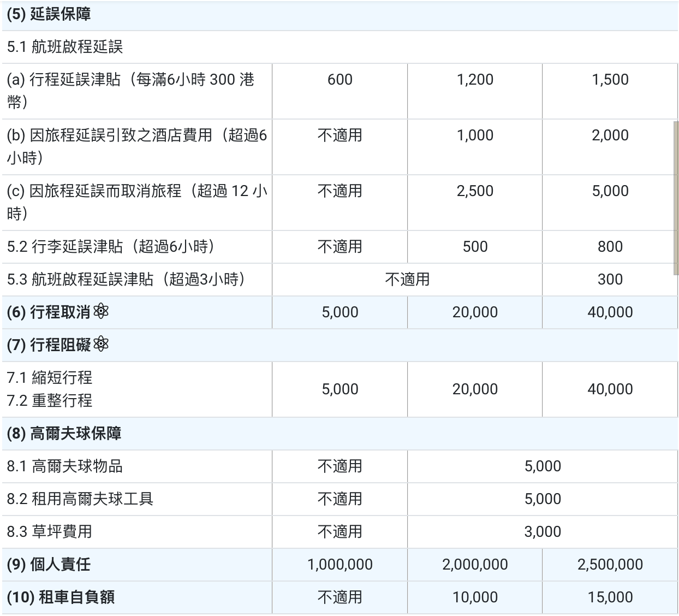Screen dimensions: 679x616
Task: Click the 20,000 value for 縮短行程 row
Action: [475, 389]
